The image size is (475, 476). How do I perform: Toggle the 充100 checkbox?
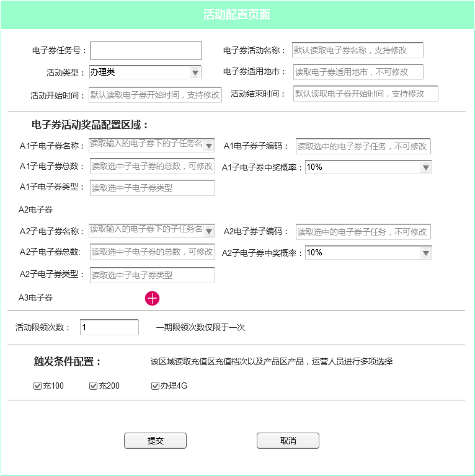pos(37,386)
